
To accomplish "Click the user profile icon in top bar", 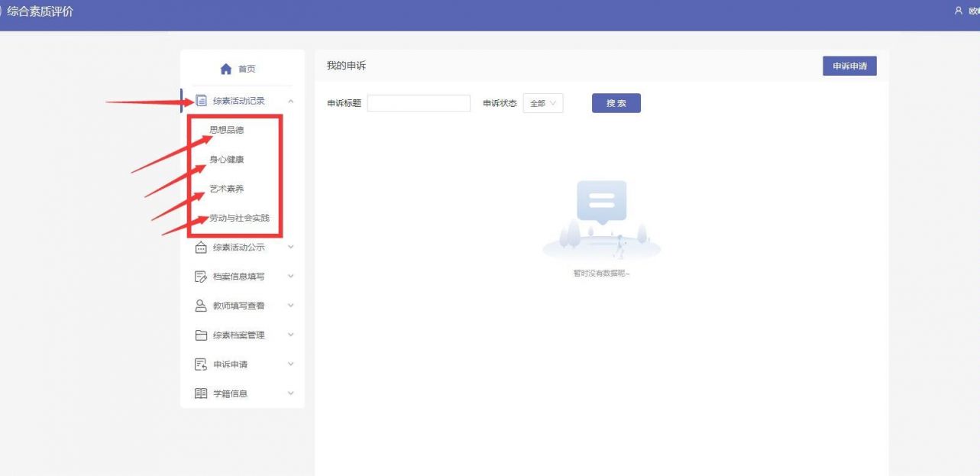I will coord(959,11).
